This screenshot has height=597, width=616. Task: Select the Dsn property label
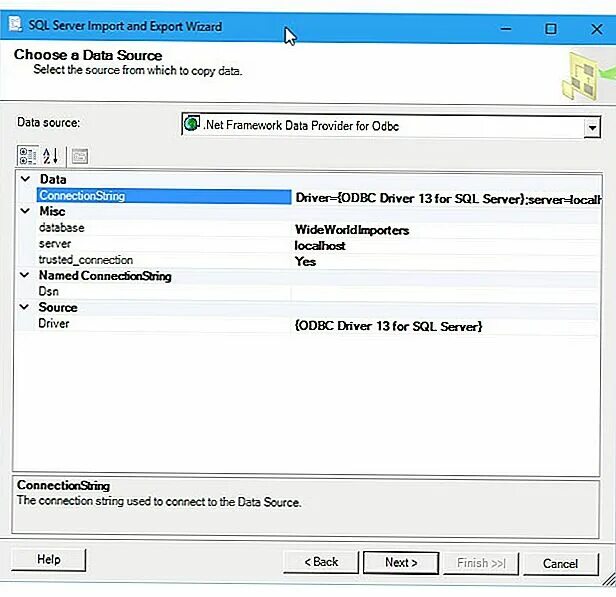48,291
